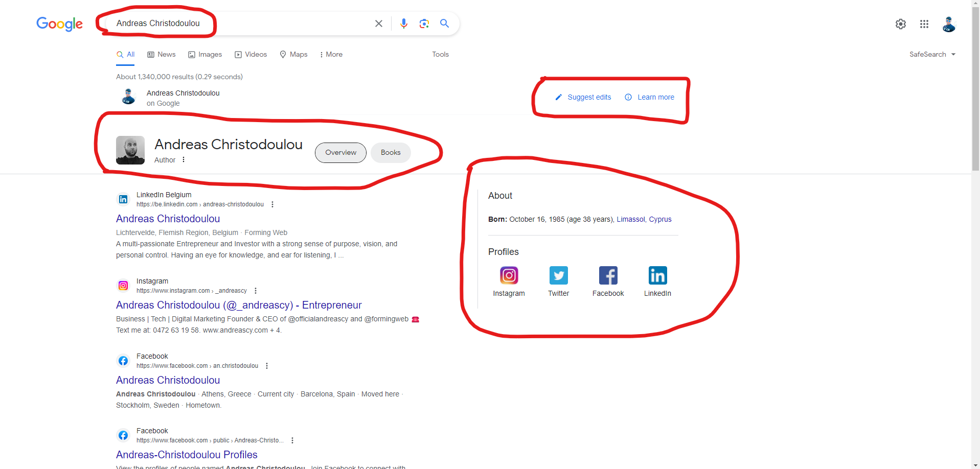Start voice search with microphone icon
Screen dimensions: 980x469
404,24
